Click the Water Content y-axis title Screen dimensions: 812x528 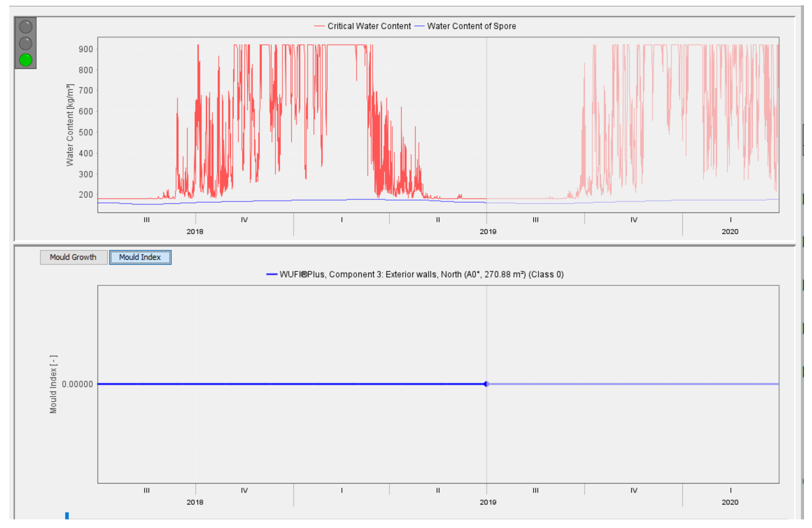[70, 125]
